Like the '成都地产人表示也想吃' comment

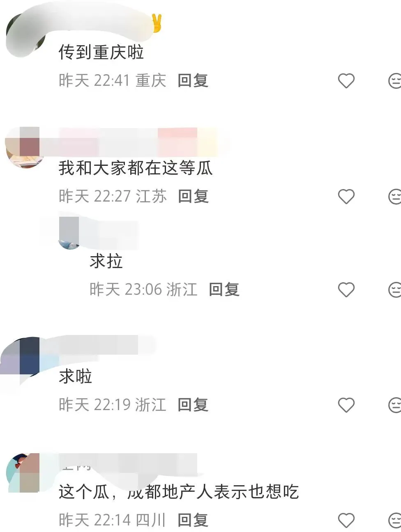(x=346, y=520)
